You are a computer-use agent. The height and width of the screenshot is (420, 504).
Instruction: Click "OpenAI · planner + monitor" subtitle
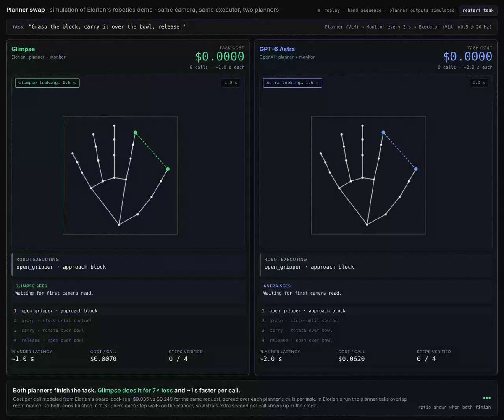pos(287,57)
